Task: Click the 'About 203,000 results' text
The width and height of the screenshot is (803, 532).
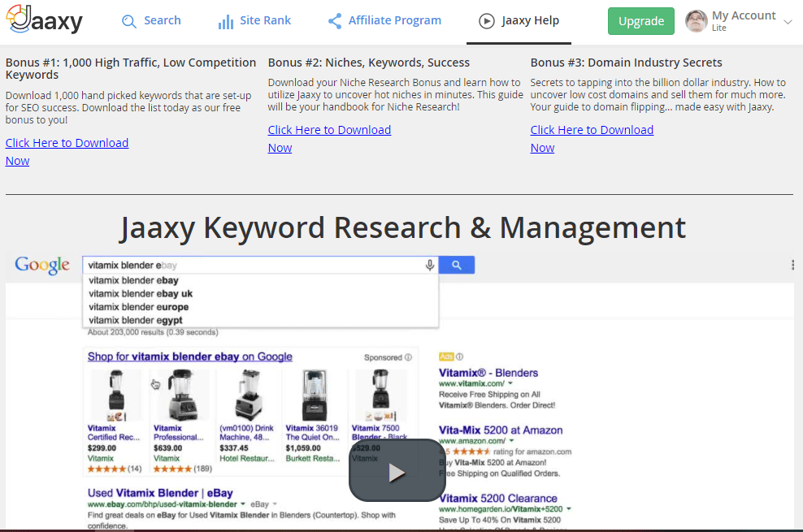Action: (x=153, y=332)
